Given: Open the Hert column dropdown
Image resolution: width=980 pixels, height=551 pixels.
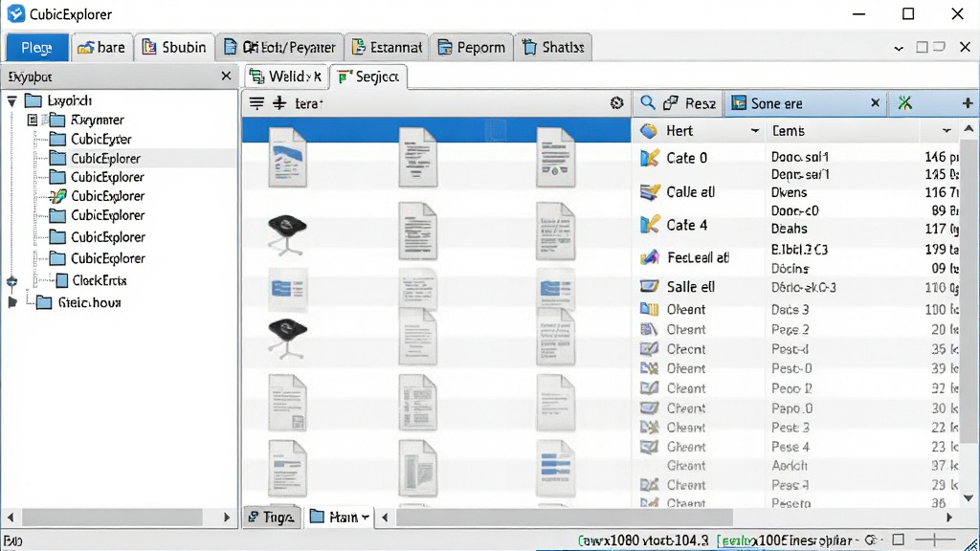Looking at the screenshot, I should [x=755, y=130].
